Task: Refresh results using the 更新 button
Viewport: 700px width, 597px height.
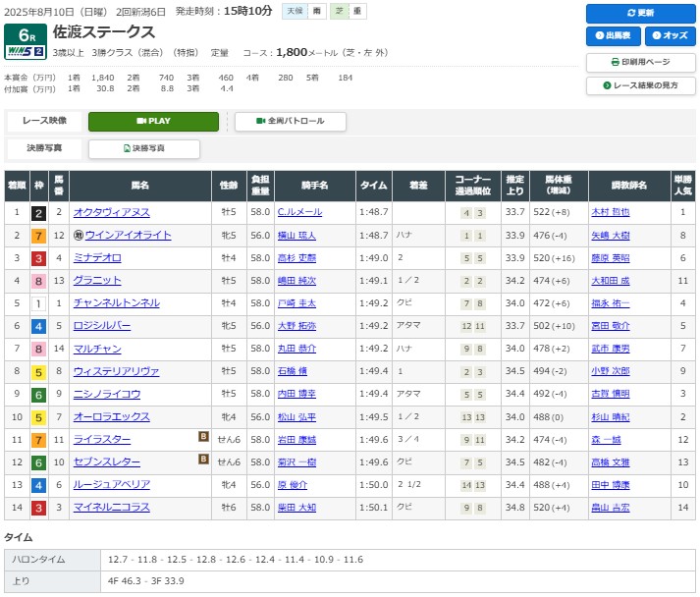Action: pos(639,14)
